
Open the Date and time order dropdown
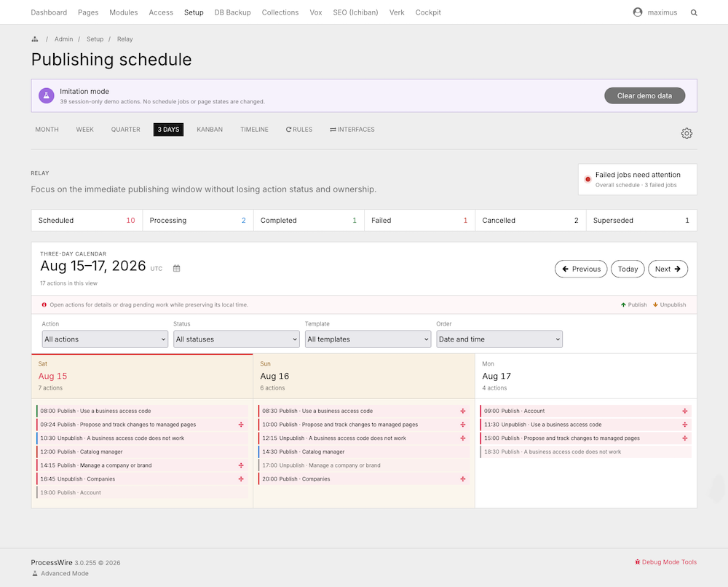click(499, 339)
